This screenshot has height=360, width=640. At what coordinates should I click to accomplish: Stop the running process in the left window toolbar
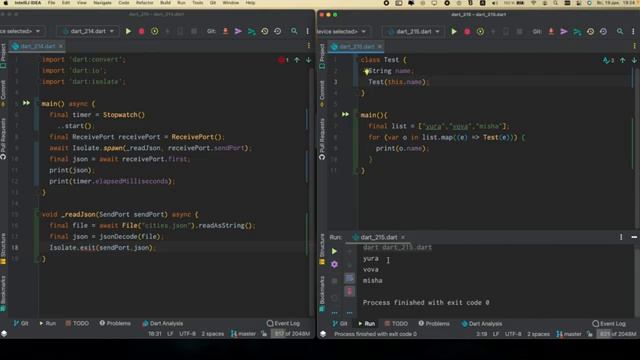141,31
